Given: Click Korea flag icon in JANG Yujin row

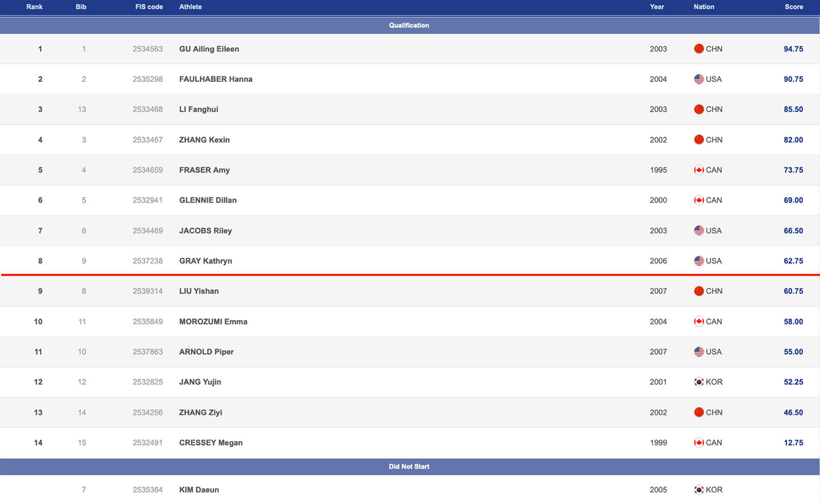Looking at the screenshot, I should pos(699,382).
